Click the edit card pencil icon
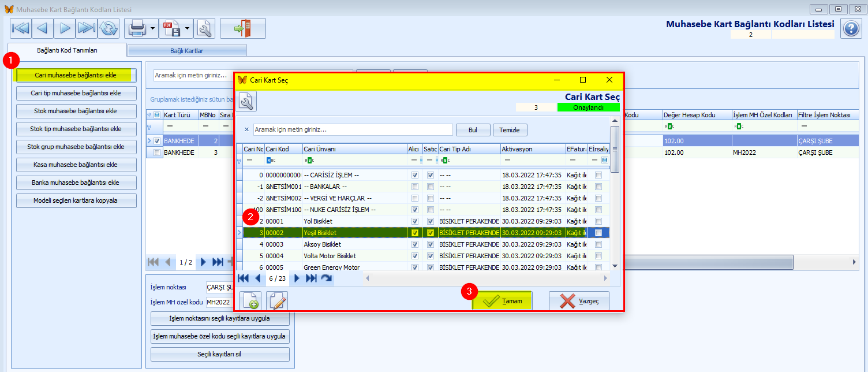 pyautogui.click(x=277, y=302)
